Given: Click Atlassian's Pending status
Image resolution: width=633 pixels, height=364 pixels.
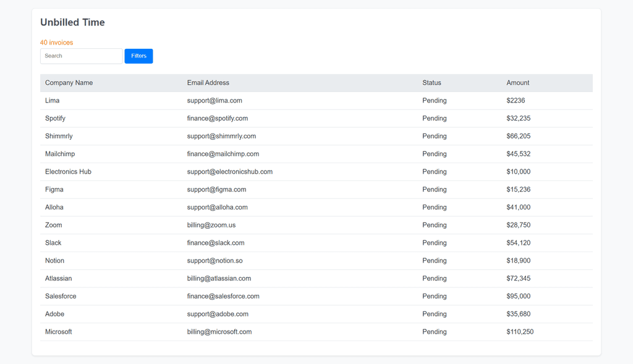Looking at the screenshot, I should 435,278.
